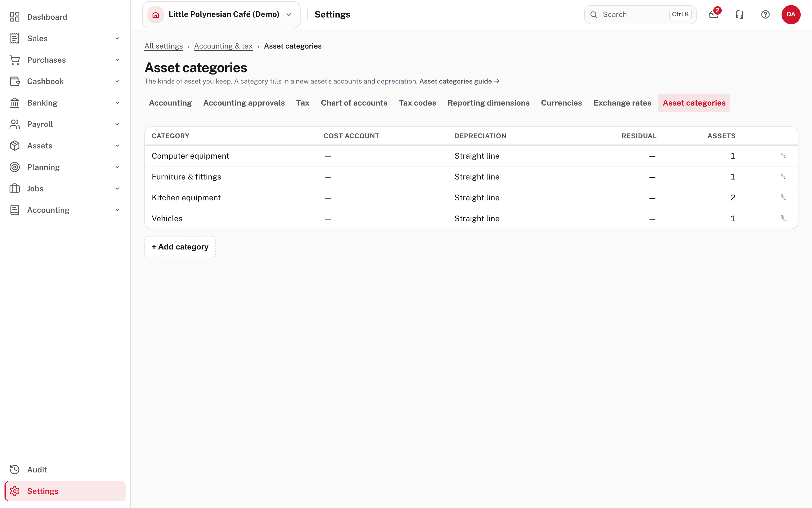812x508 pixels.
Task: Expand the Sales menu chevron
Action: click(x=117, y=38)
